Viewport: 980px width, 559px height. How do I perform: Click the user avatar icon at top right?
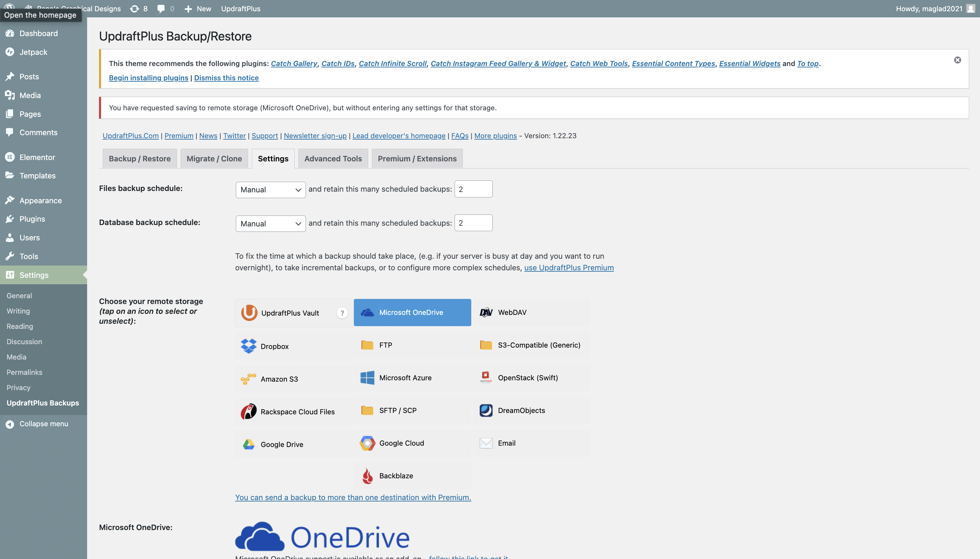pos(970,9)
